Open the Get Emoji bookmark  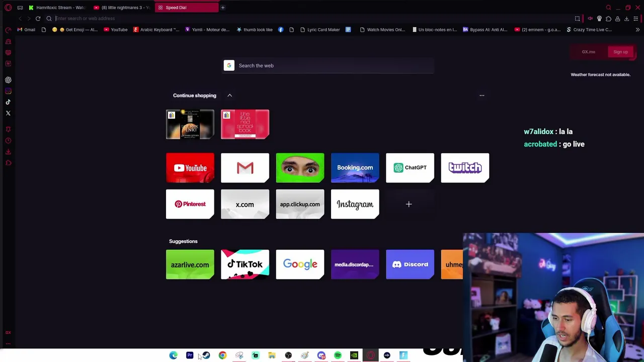(75, 30)
